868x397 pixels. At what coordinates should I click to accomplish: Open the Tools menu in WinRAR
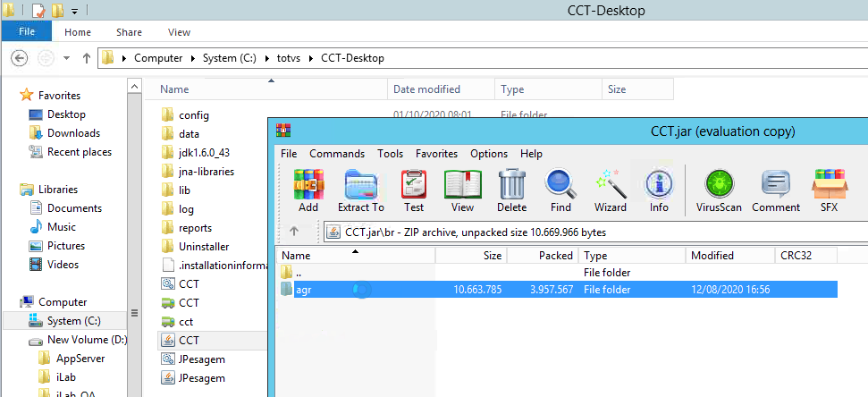coord(391,154)
